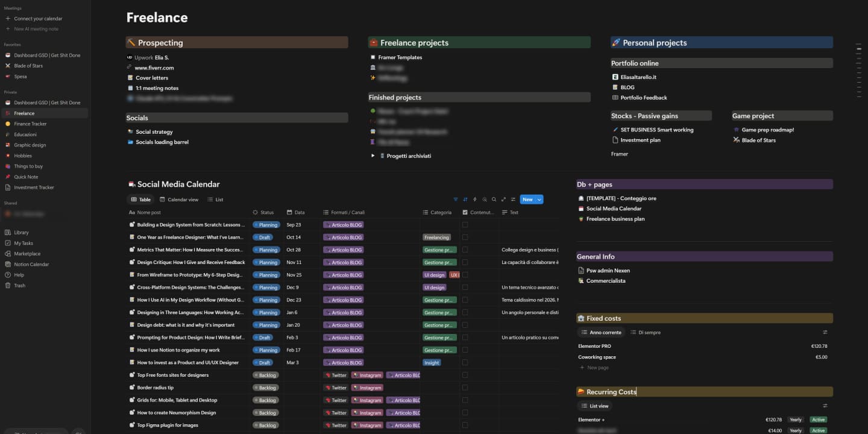Tick the checkbox for Building a Design System row
868x434 pixels.
pyautogui.click(x=465, y=225)
